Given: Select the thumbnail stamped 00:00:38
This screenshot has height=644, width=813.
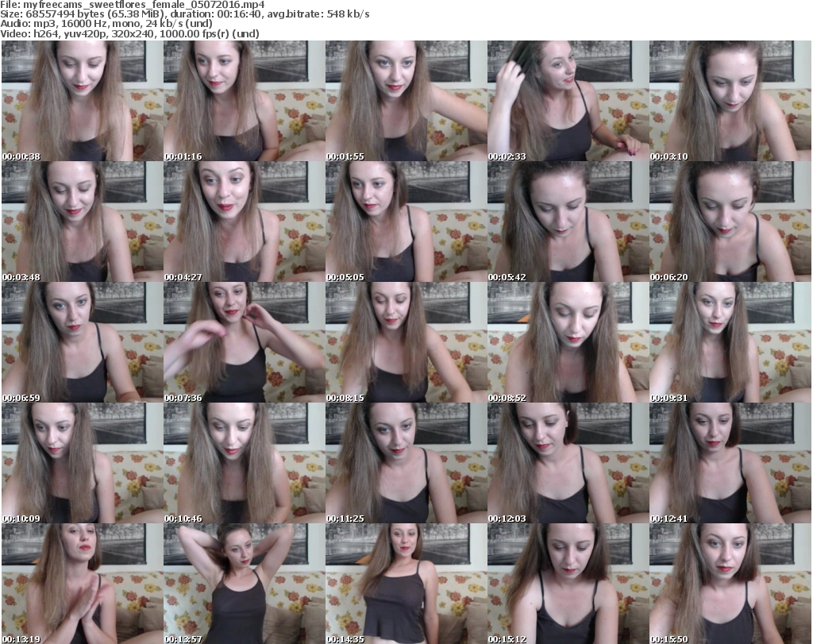Looking at the screenshot, I should [x=83, y=101].
